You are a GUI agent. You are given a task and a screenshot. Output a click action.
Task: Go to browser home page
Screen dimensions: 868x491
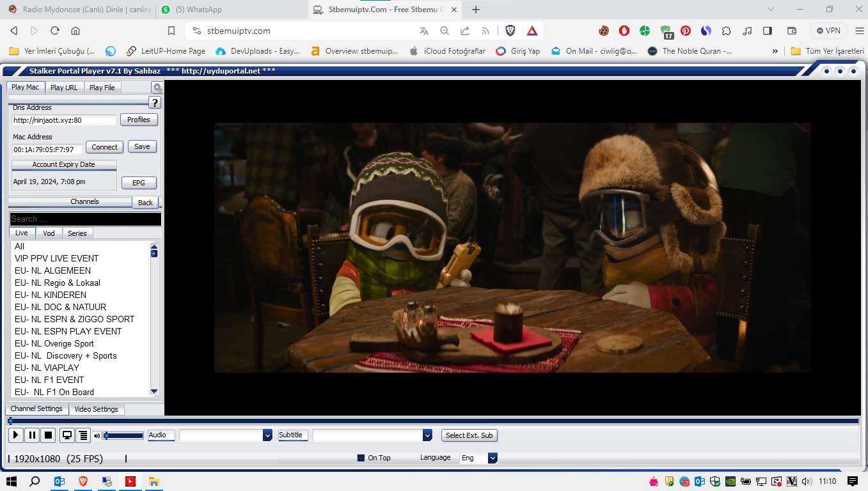point(75,31)
